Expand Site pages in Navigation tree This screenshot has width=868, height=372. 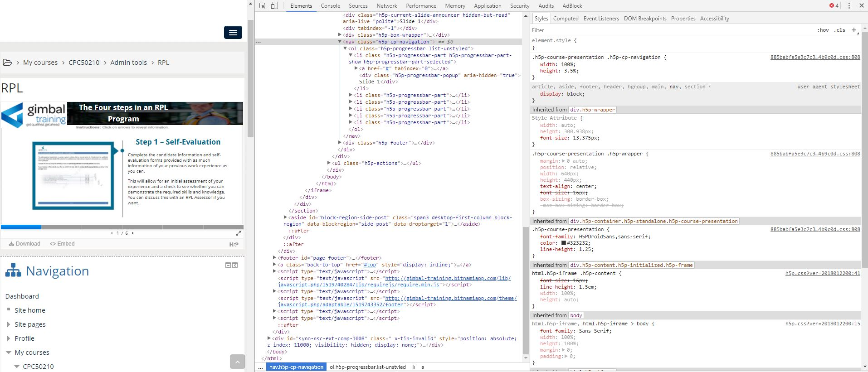tap(9, 324)
